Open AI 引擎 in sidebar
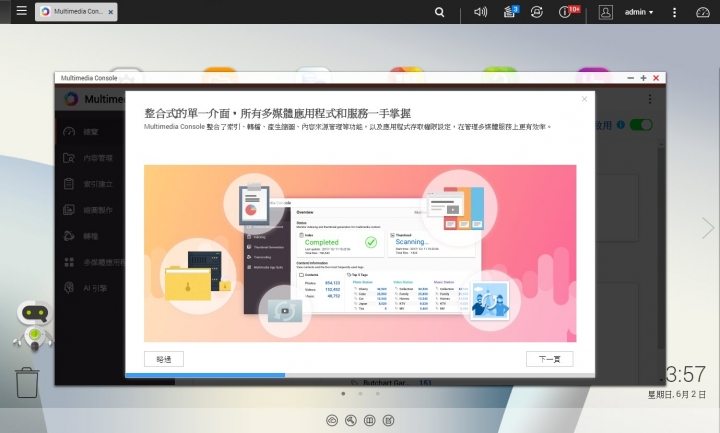The height and width of the screenshot is (433, 720). (x=90, y=288)
